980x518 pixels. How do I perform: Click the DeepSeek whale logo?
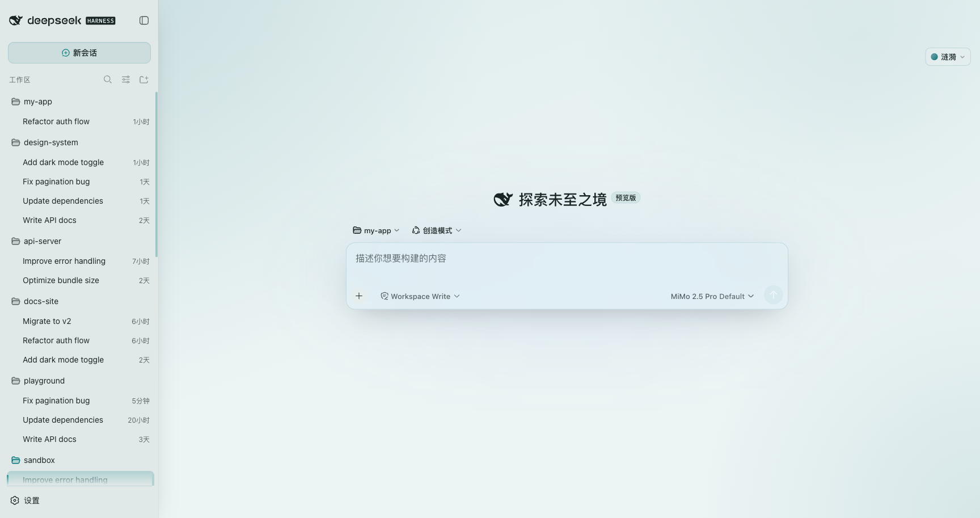(16, 20)
